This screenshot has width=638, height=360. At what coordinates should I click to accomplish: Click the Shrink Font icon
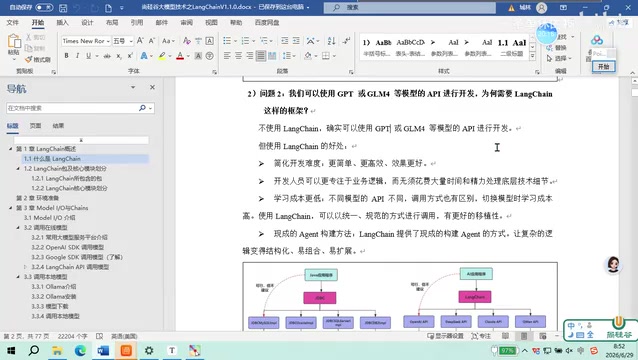152,41
